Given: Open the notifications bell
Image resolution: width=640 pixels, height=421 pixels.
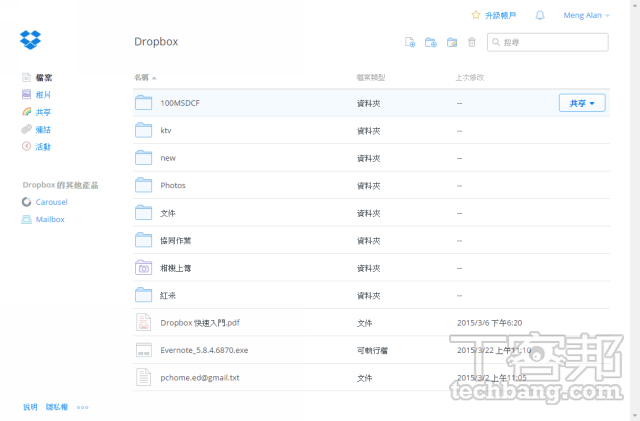Looking at the screenshot, I should point(540,15).
